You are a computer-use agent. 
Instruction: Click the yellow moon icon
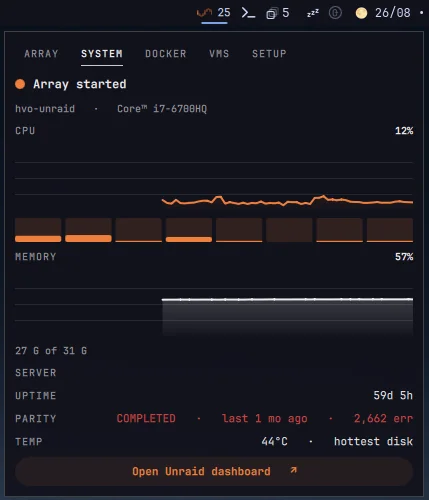[361, 13]
